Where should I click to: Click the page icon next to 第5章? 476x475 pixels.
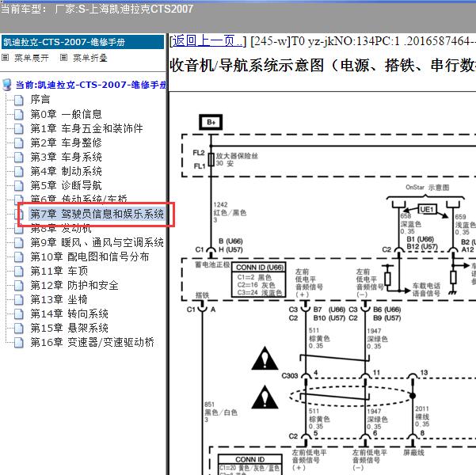pyautogui.click(x=19, y=186)
